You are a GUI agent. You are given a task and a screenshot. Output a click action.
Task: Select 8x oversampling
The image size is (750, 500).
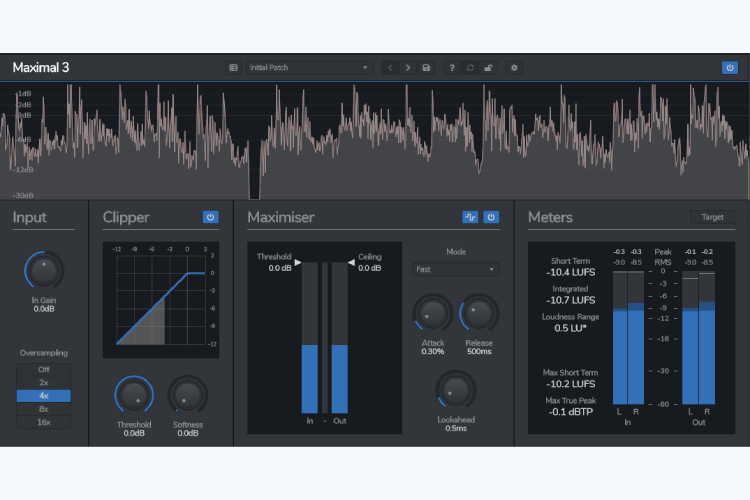pyautogui.click(x=44, y=409)
